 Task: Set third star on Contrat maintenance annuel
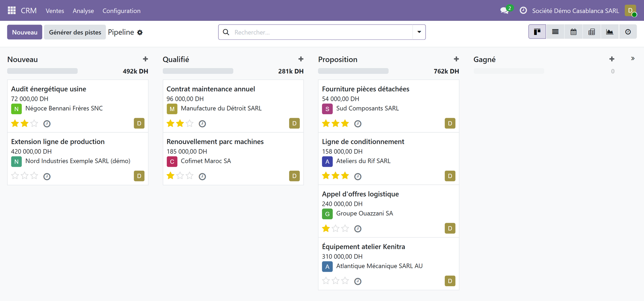click(190, 123)
